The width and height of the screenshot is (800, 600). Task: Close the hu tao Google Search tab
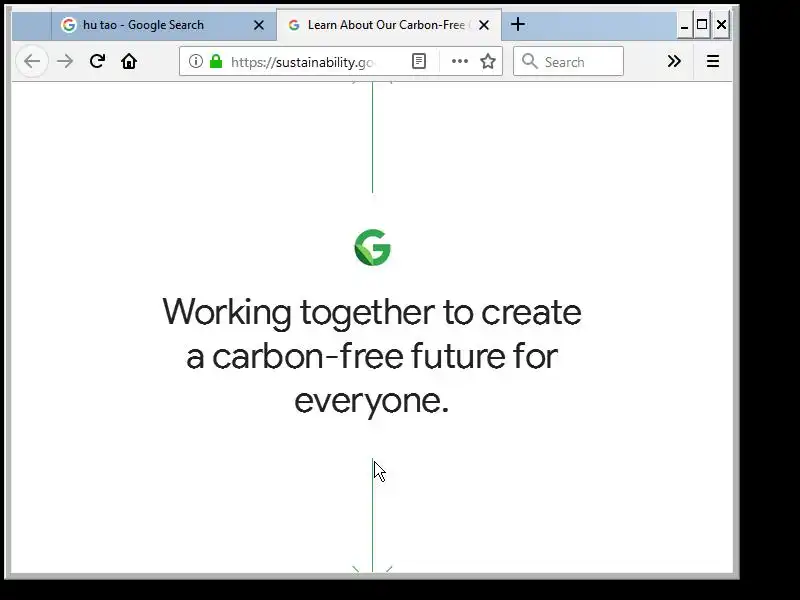pyautogui.click(x=259, y=25)
